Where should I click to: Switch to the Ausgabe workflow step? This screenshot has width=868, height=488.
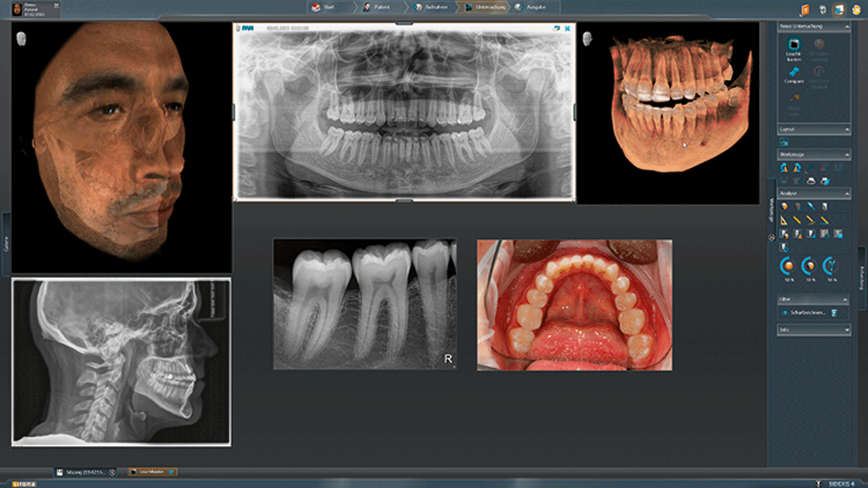[x=531, y=7]
